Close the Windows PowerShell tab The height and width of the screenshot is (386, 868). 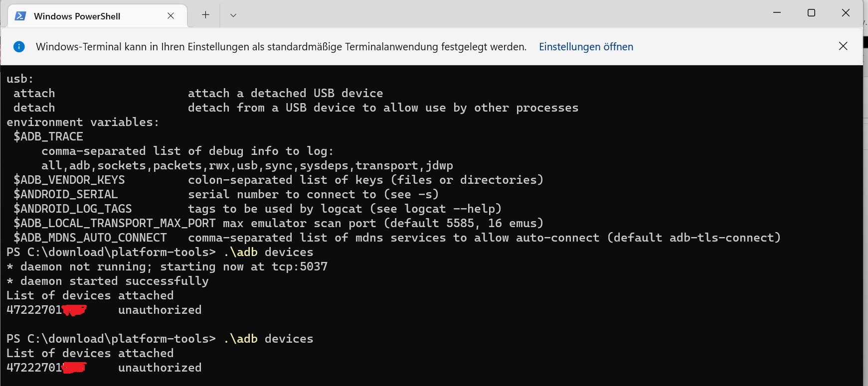pyautogui.click(x=171, y=16)
